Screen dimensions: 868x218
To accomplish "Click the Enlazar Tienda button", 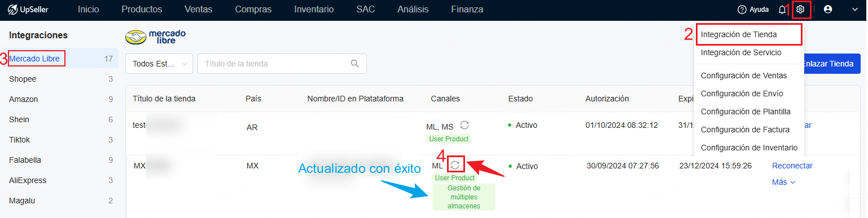I will pos(827,64).
